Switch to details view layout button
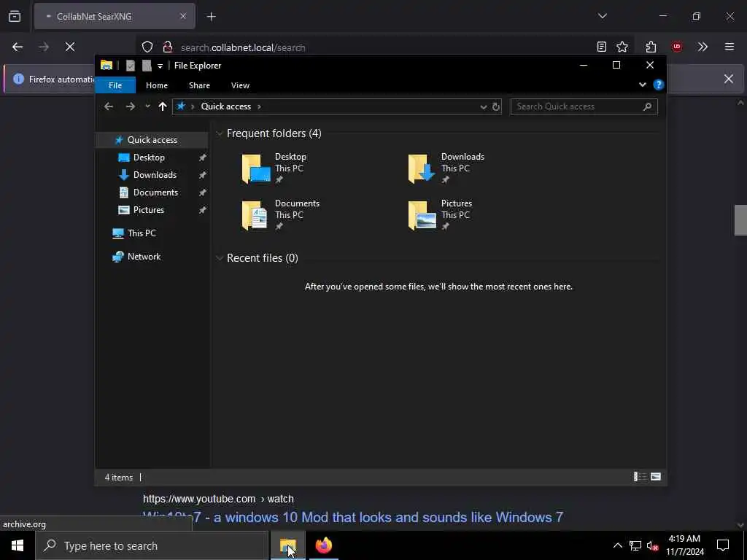The image size is (747, 560). (x=639, y=477)
